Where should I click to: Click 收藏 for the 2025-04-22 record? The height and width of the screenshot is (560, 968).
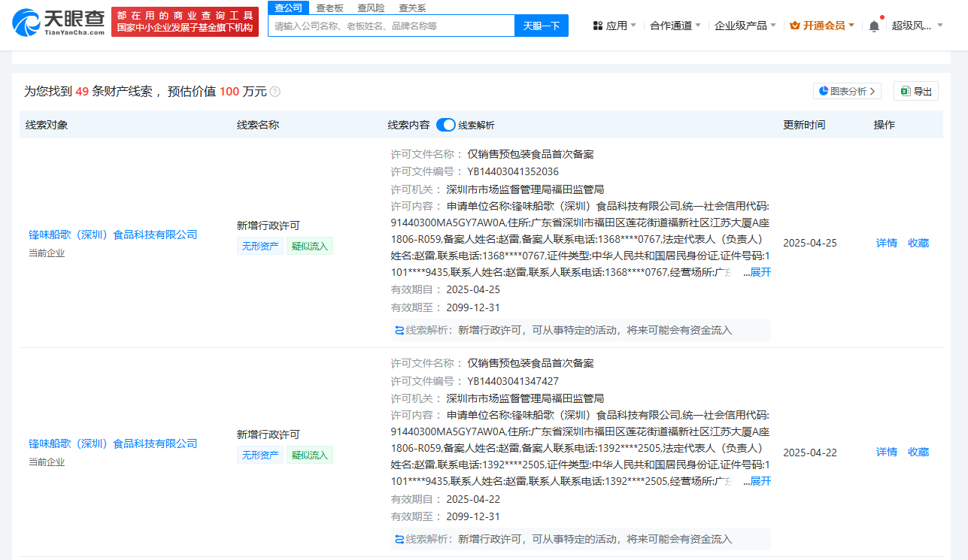pos(918,452)
